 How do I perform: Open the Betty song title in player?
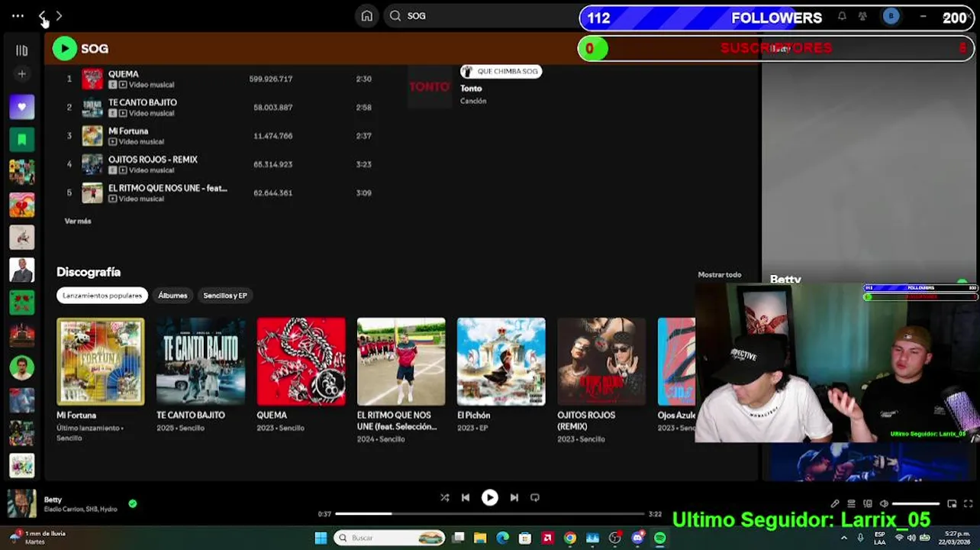tap(53, 500)
